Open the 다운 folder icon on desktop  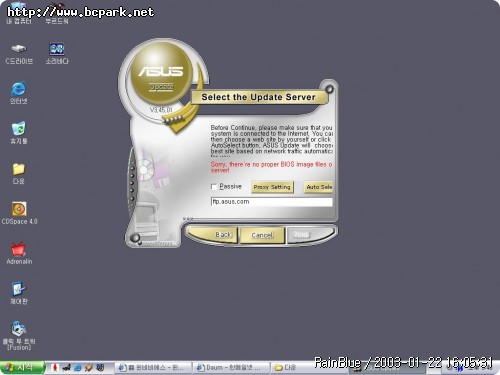tap(19, 173)
